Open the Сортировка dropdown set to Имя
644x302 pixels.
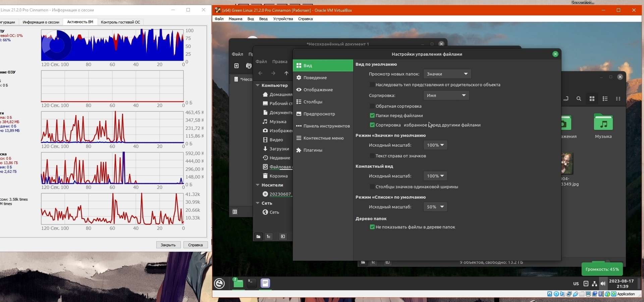[x=446, y=95]
